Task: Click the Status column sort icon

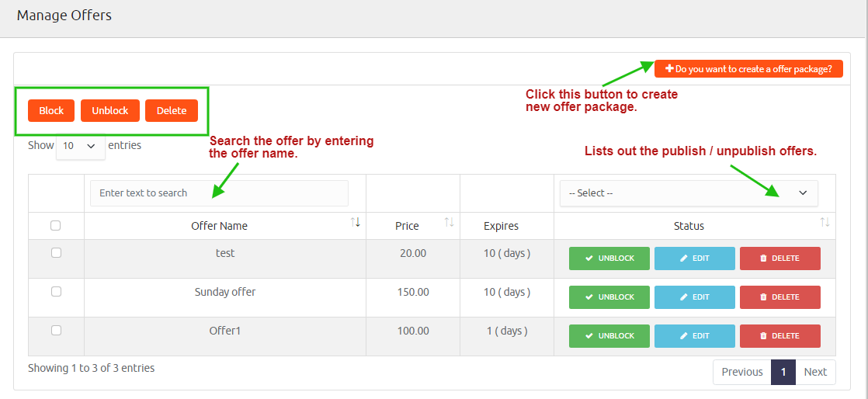Action: coord(825,223)
